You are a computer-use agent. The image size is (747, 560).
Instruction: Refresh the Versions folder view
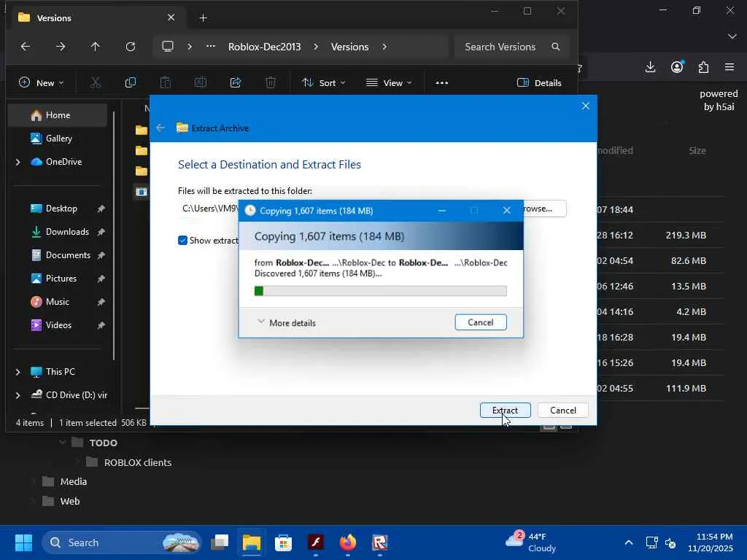point(130,47)
